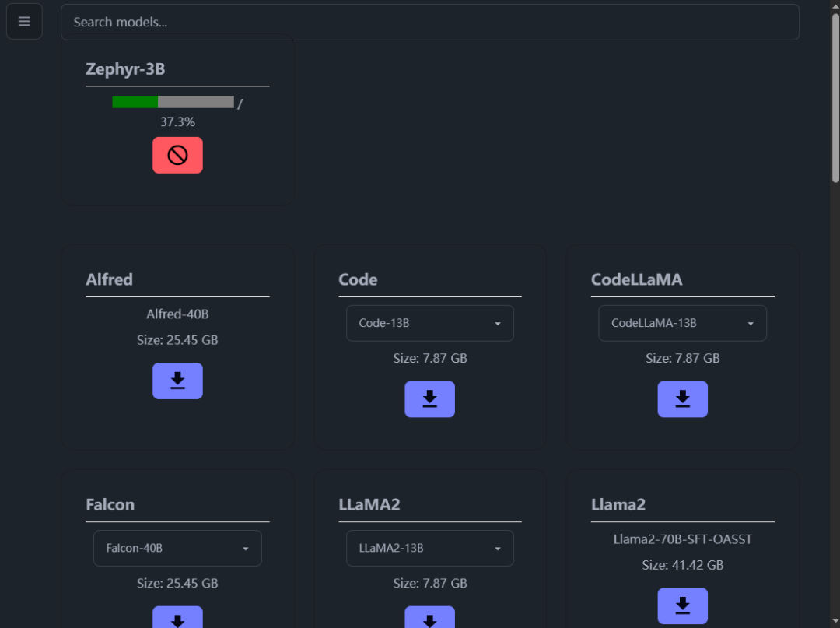Download the selected Falcon model

click(x=177, y=617)
